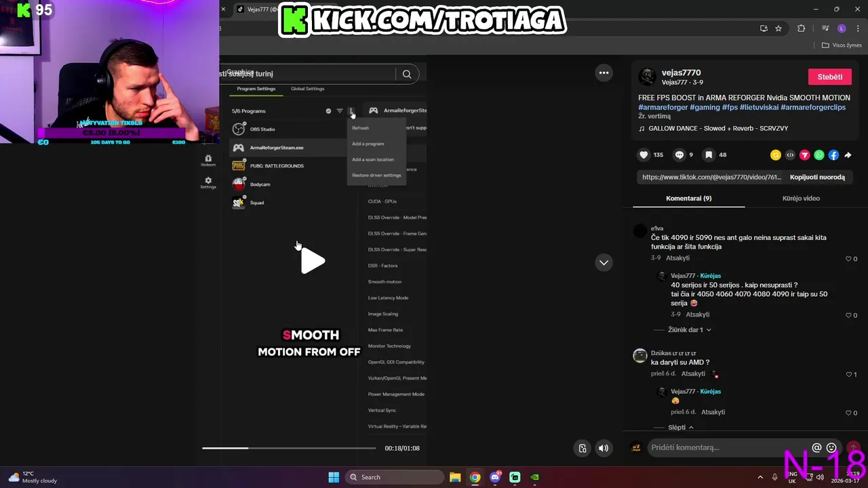Toggle the auto-scroll icon beside volume

(583, 448)
